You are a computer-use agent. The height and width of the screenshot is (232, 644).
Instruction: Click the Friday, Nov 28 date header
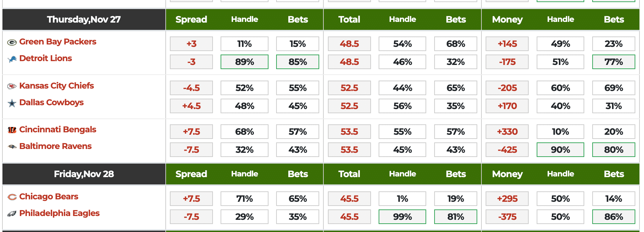pyautogui.click(x=84, y=174)
